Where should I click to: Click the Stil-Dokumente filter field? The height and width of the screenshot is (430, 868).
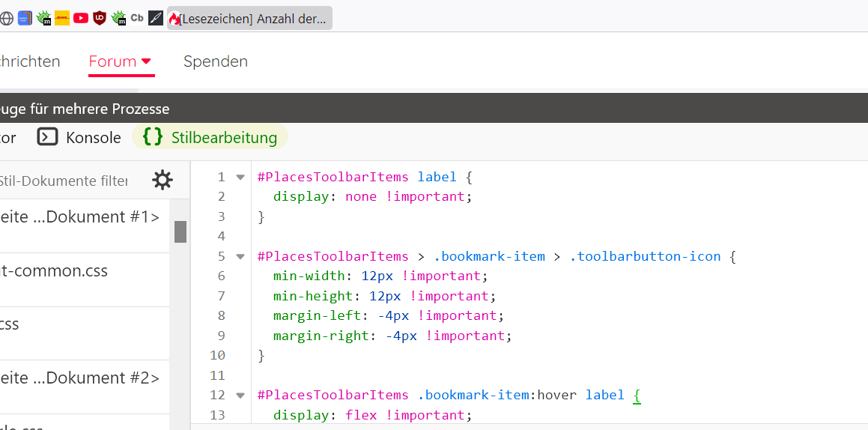pyautogui.click(x=64, y=181)
